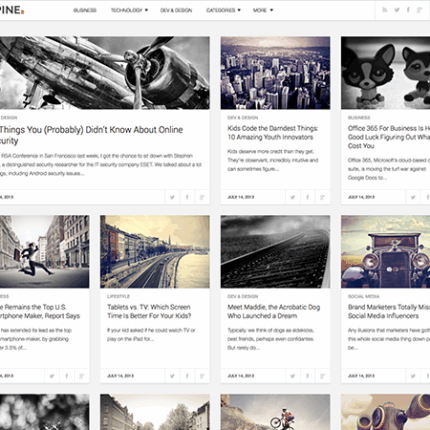
Task: Open the Google Plus icon in header
Action: click(420, 10)
